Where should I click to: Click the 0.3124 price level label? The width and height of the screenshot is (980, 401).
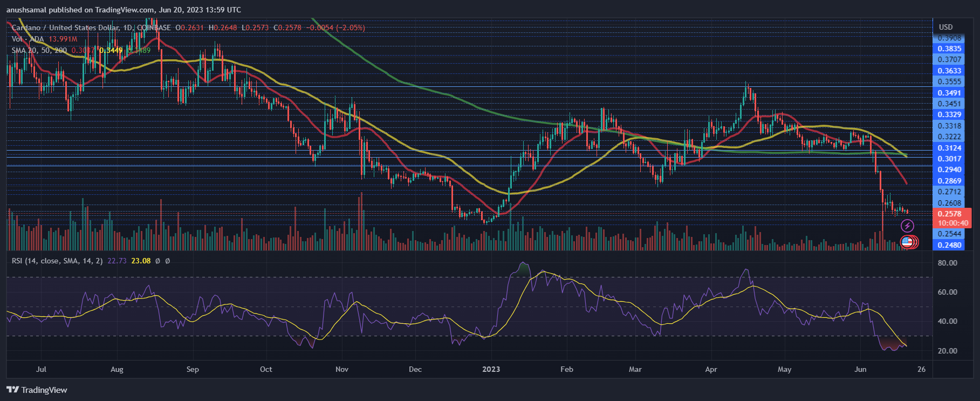[949, 148]
